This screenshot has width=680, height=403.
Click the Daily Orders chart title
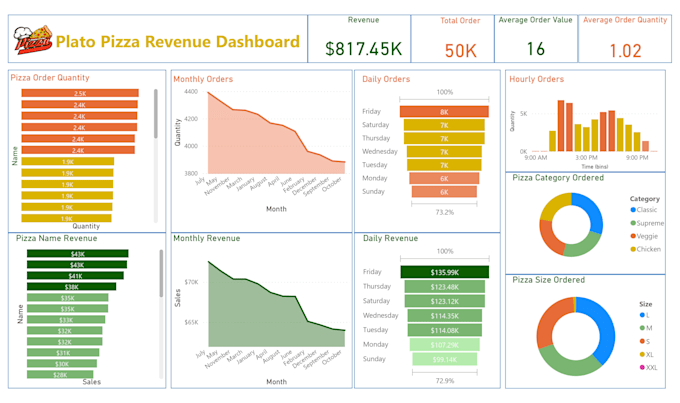tap(386, 79)
